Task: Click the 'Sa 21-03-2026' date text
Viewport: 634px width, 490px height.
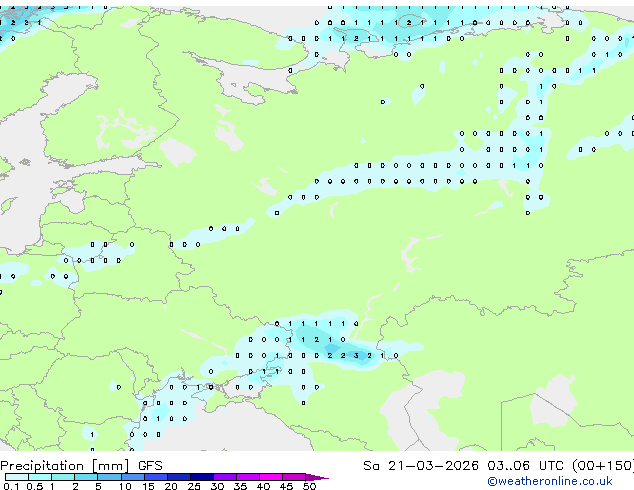Action: [421, 466]
